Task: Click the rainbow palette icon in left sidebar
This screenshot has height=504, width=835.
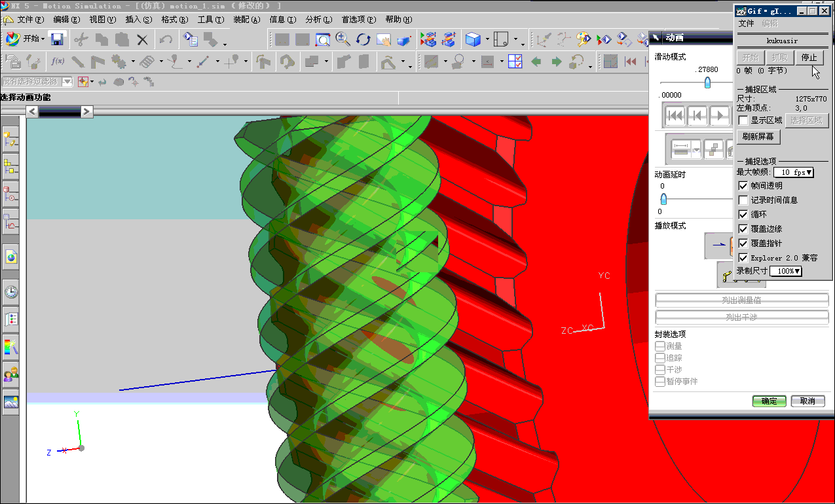Action: (x=11, y=347)
